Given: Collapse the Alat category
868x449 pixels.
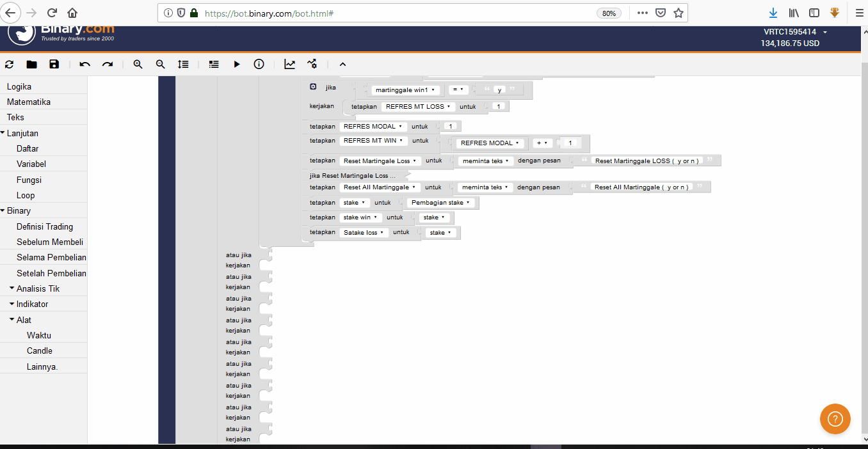Looking at the screenshot, I should pos(44,320).
